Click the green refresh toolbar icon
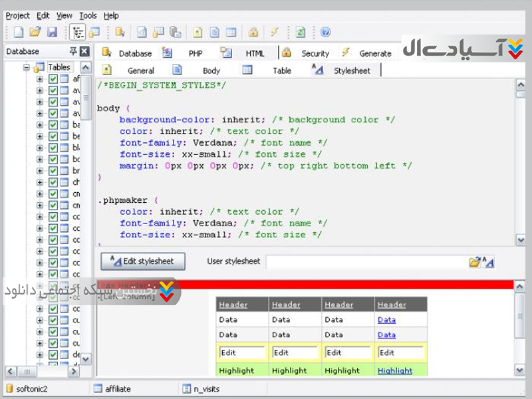The width and height of the screenshot is (532, 399). click(301, 32)
